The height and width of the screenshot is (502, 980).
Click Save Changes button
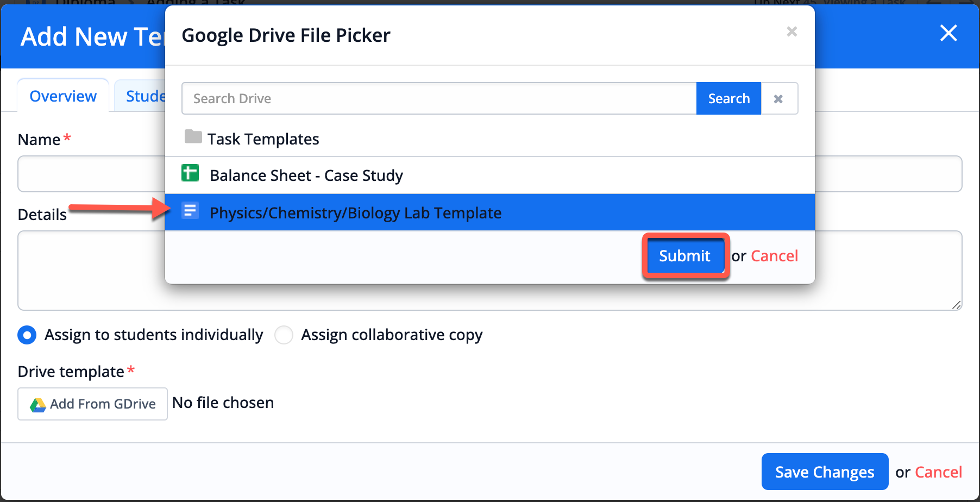(x=824, y=472)
